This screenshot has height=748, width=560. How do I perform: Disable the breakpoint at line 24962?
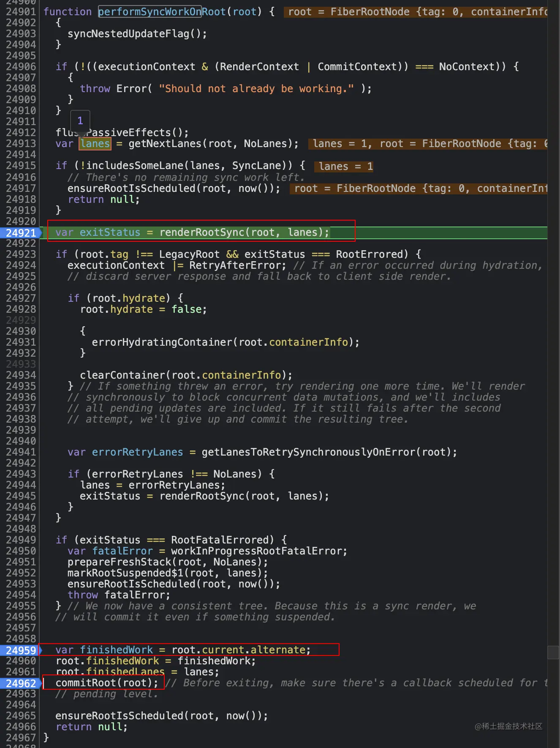coord(21,683)
